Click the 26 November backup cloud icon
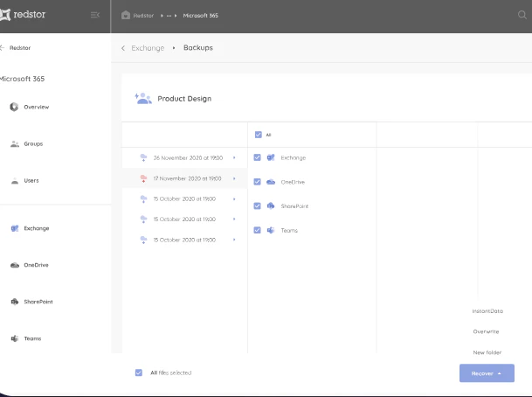 [x=143, y=158]
